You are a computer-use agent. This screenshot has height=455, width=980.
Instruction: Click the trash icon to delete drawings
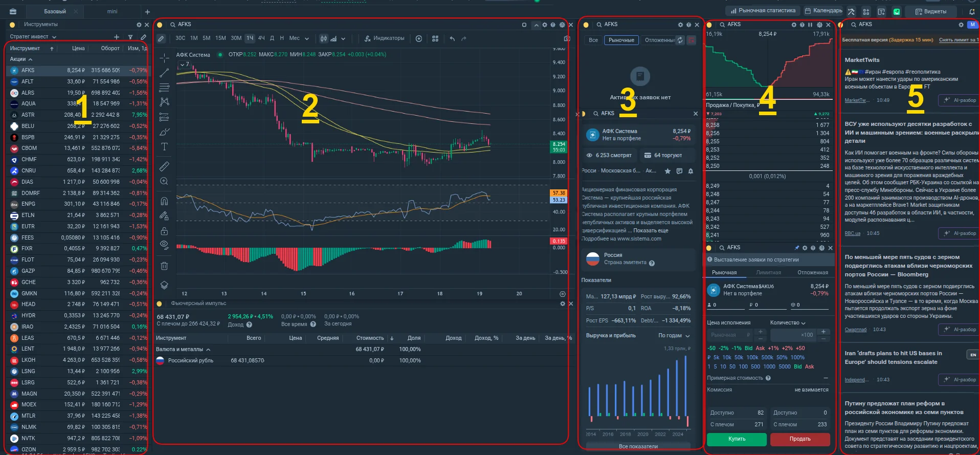[x=164, y=266]
